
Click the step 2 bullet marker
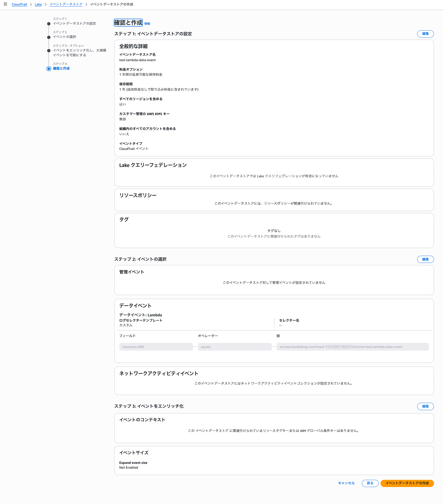(x=49, y=37)
